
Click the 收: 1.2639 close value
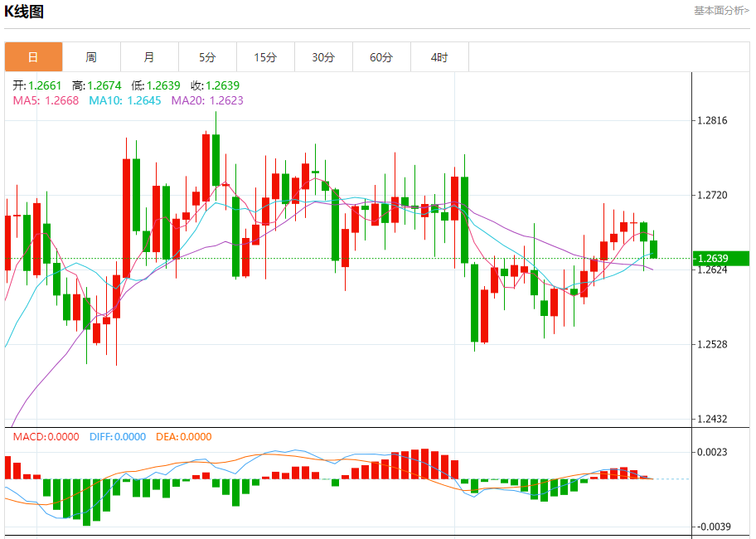[x=215, y=85]
